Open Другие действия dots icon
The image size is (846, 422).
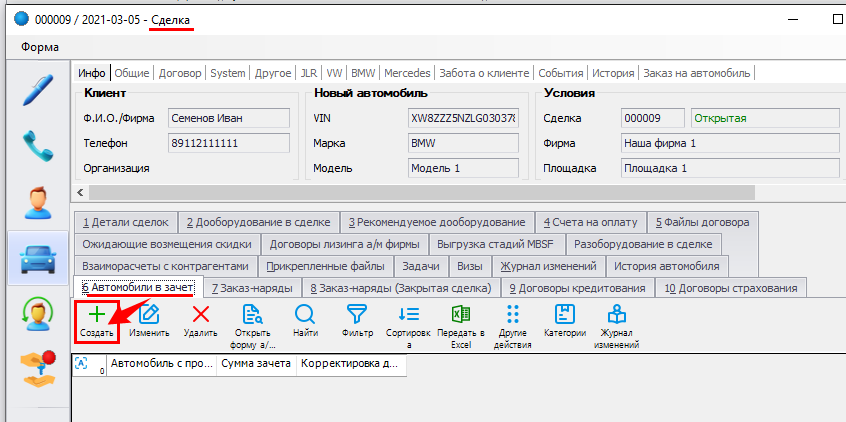(512, 315)
